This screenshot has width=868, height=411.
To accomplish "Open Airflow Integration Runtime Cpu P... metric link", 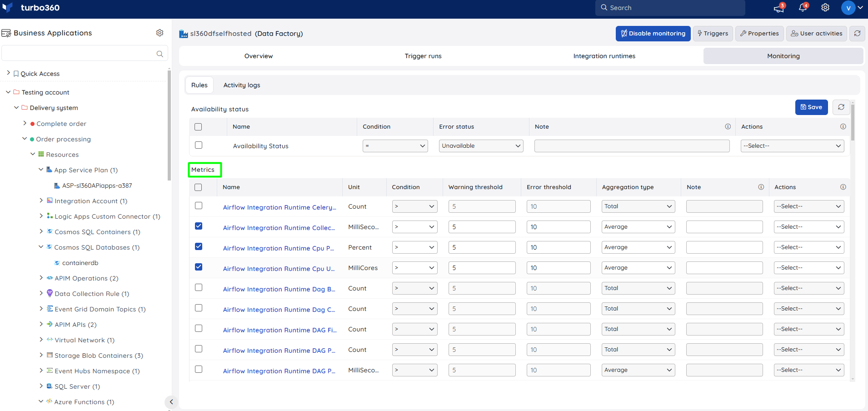I will (279, 248).
